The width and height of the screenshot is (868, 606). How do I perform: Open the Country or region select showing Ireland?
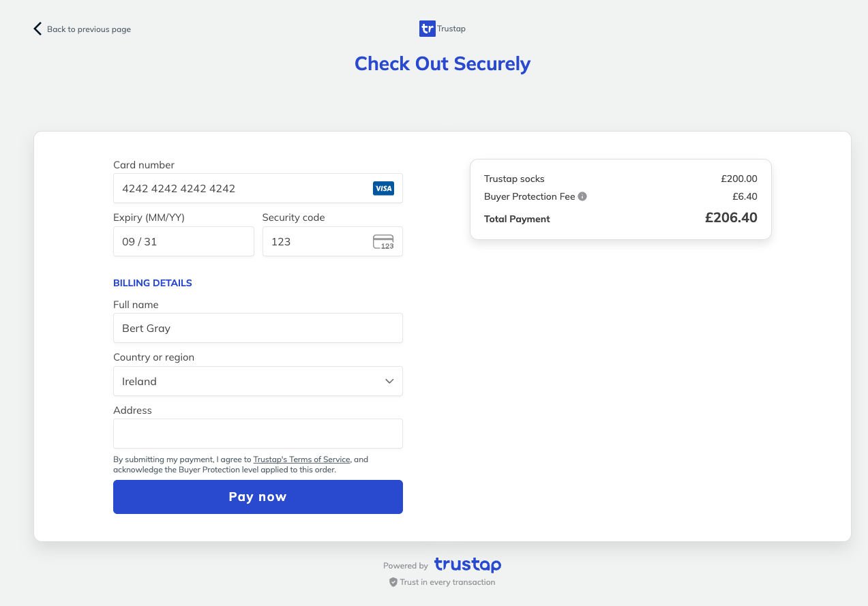(258, 381)
